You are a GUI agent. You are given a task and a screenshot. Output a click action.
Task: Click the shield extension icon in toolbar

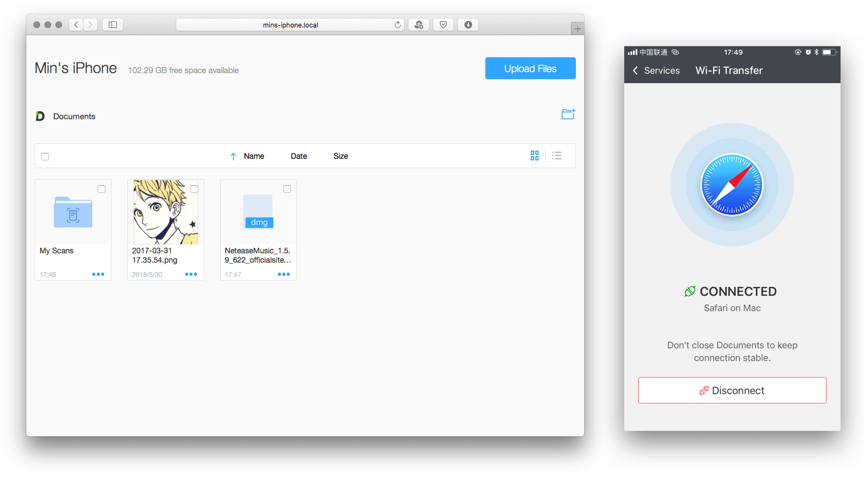(443, 25)
